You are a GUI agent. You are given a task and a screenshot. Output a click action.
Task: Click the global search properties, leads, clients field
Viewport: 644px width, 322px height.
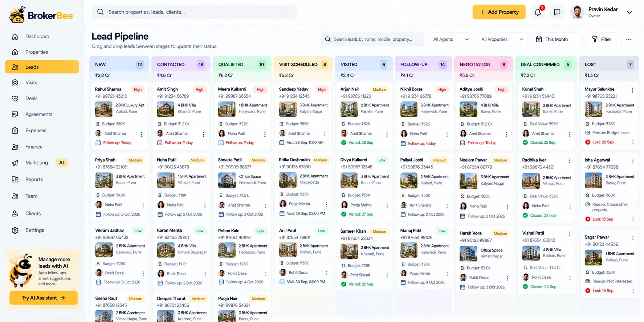[x=195, y=12]
